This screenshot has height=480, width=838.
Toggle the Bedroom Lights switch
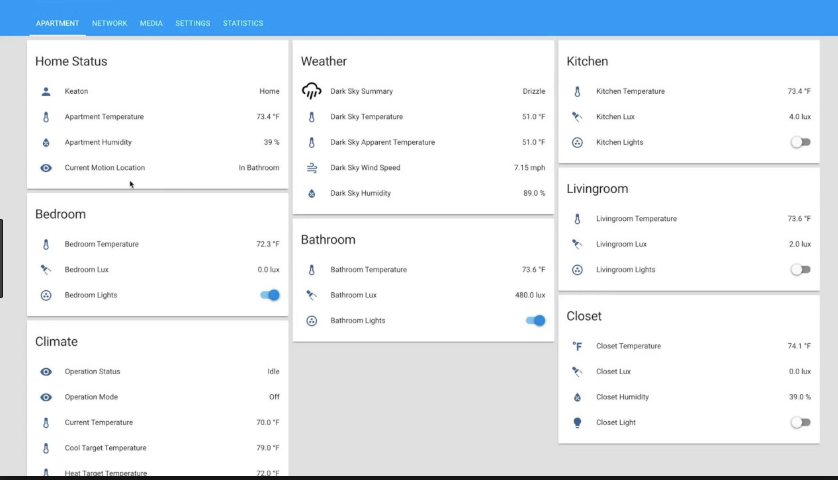click(270, 295)
